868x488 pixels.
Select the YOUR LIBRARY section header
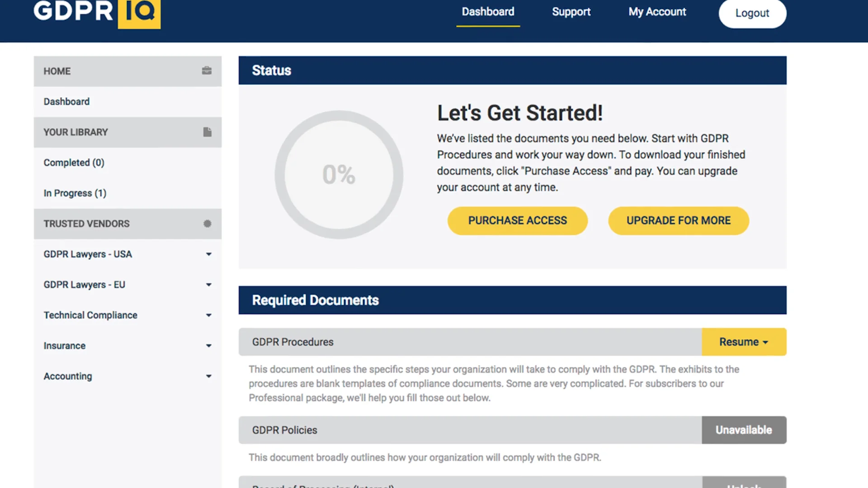[x=127, y=132]
